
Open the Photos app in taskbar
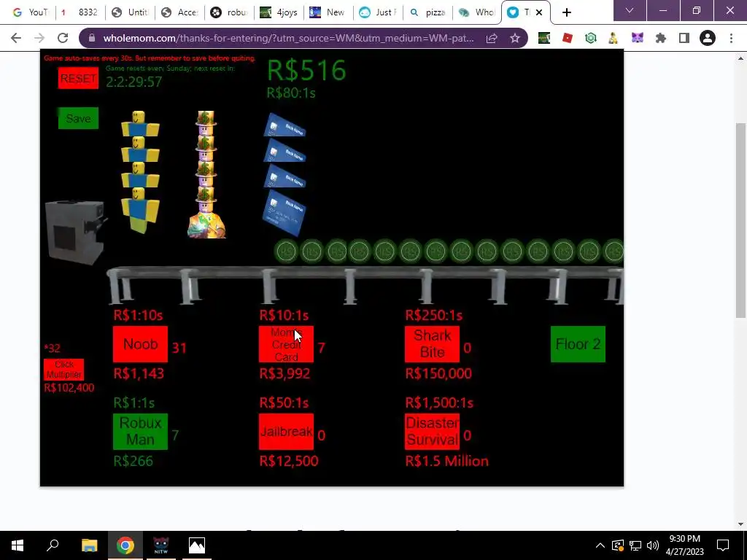[x=197, y=545]
